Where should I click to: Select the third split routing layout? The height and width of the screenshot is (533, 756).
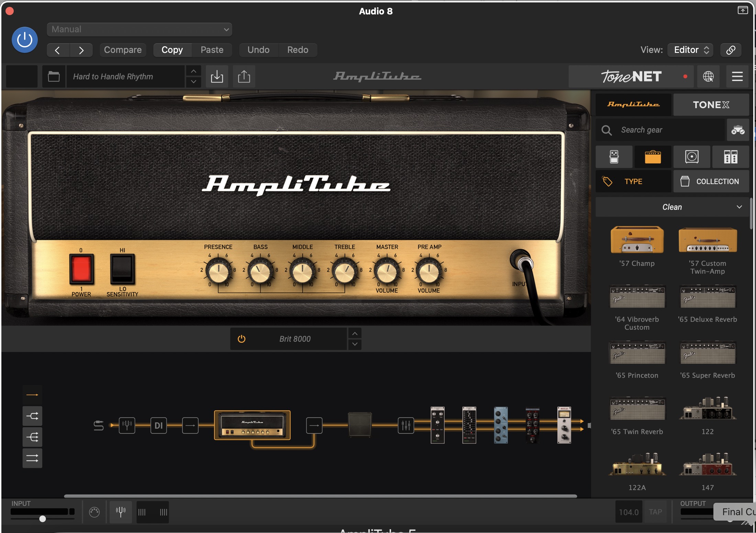click(x=32, y=437)
